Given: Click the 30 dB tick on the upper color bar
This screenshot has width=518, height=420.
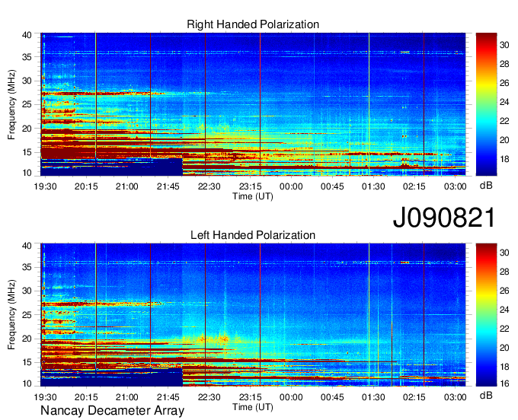Looking at the screenshot, I should [504, 45].
